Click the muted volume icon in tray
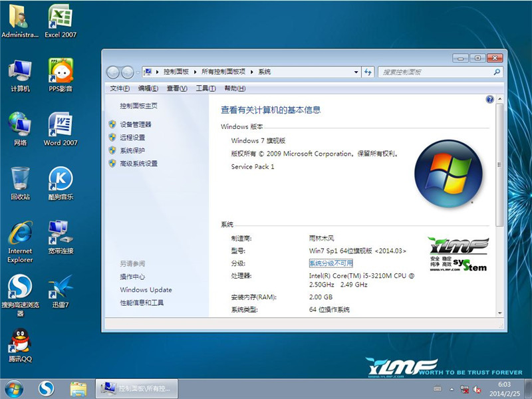Screen dimensions: 532x399 (x=477, y=389)
